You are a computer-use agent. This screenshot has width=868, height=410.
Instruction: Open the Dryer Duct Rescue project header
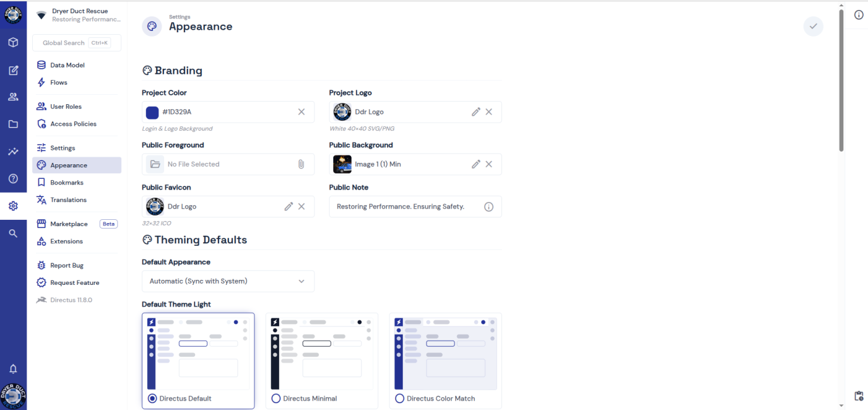(x=78, y=15)
